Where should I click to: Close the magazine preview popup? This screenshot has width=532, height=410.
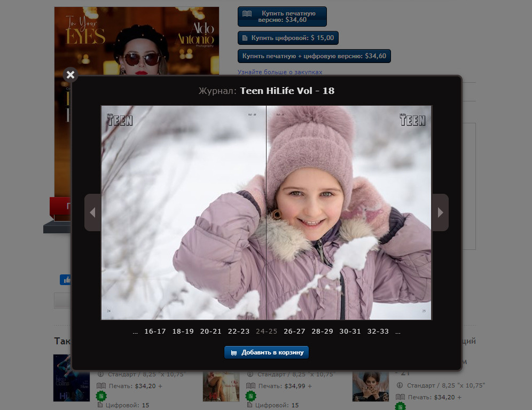pyautogui.click(x=71, y=75)
